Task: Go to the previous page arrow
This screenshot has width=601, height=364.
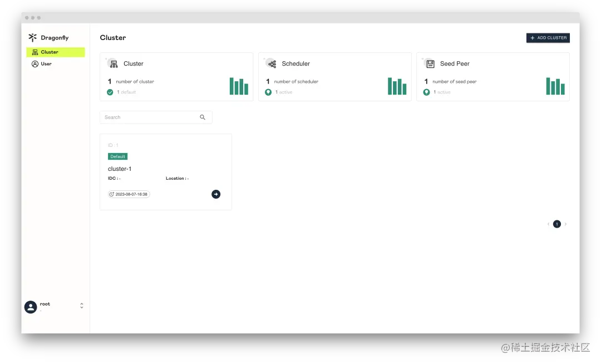Action: click(548, 224)
